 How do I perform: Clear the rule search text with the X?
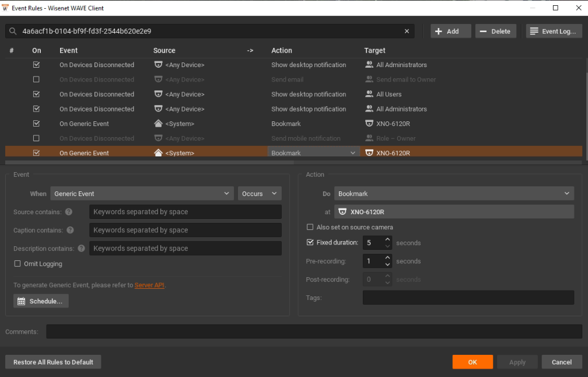(x=407, y=31)
